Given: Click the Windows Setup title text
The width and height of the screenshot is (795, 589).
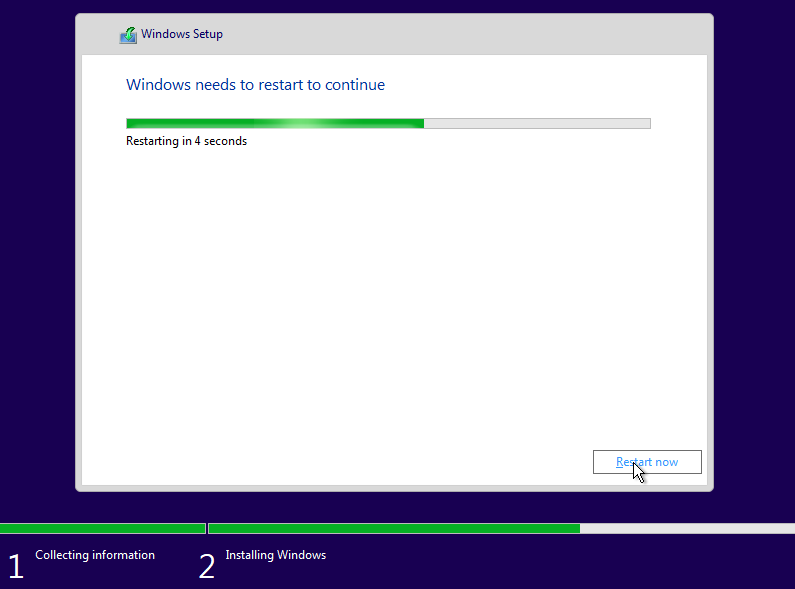Looking at the screenshot, I should click(x=182, y=34).
